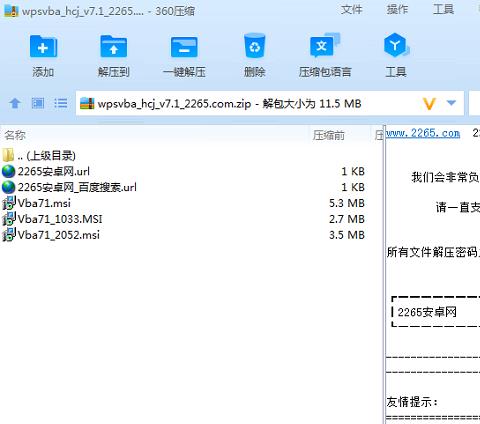Open the 工具 menu in the title bar
The height and width of the screenshot is (424, 480).
[443, 9]
